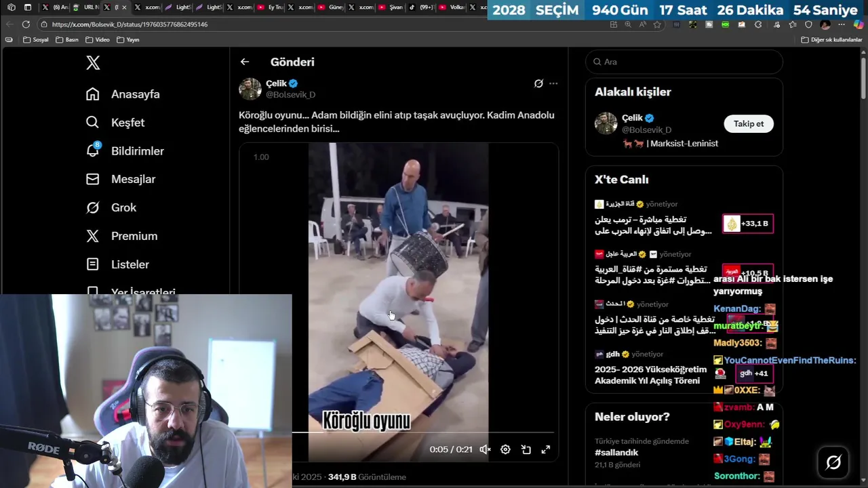Go back using Gönderi back arrow
Image resolution: width=868 pixels, height=488 pixels.
coord(245,62)
